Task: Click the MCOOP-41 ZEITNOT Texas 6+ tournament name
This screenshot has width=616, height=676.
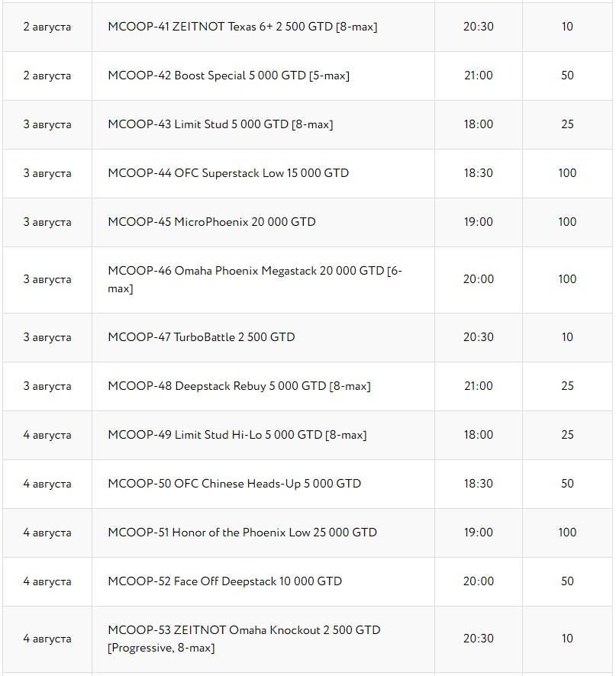Action: [x=242, y=27]
